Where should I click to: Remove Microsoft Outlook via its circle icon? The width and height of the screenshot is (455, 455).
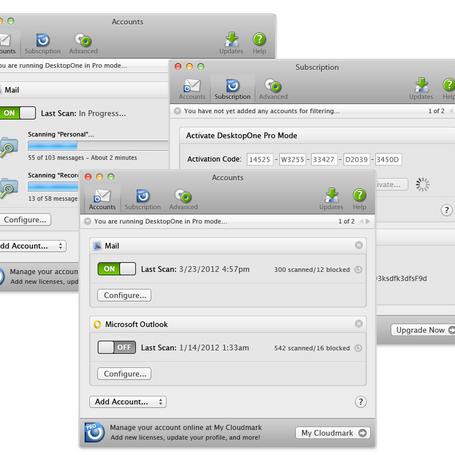[x=359, y=324]
